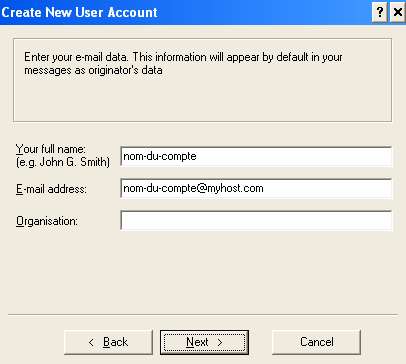Click the 'E-mail address:' label
406x364 pixels.
[x=51, y=189]
